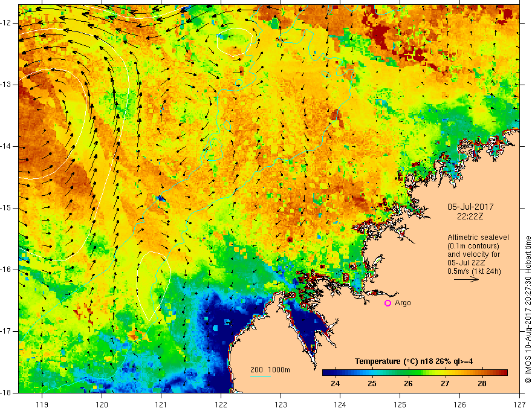
Task: Click the latitude axis label '-14'
Action: (x=7, y=146)
